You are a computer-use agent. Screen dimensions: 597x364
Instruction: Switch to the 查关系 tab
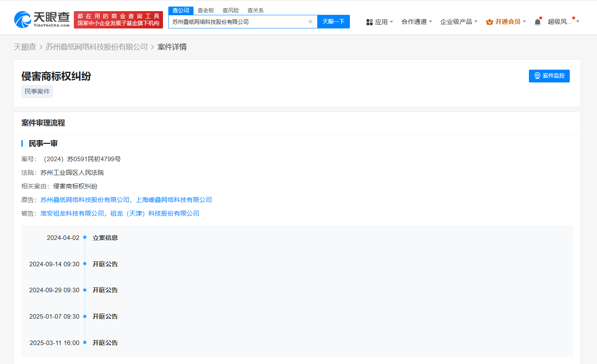255,10
